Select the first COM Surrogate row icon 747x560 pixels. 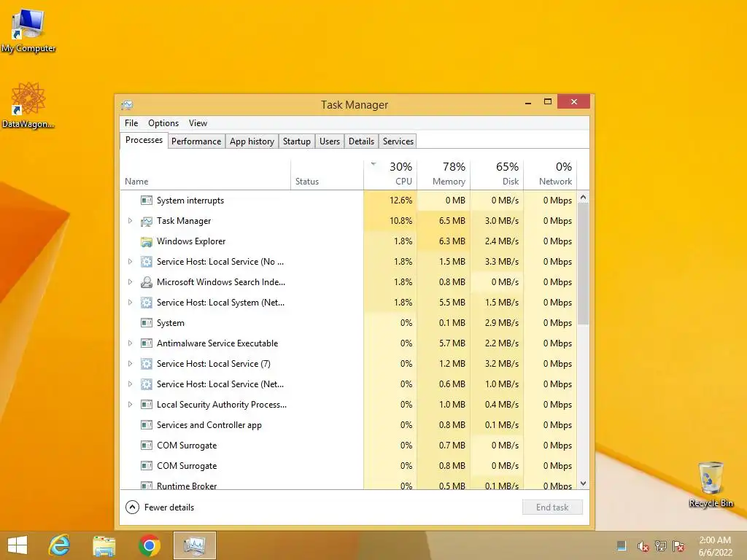coord(147,446)
